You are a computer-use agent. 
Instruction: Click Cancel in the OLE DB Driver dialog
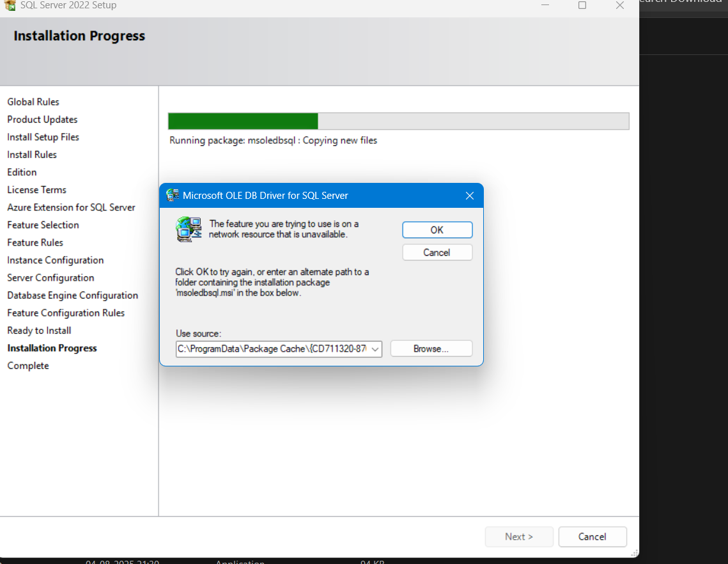pos(437,253)
